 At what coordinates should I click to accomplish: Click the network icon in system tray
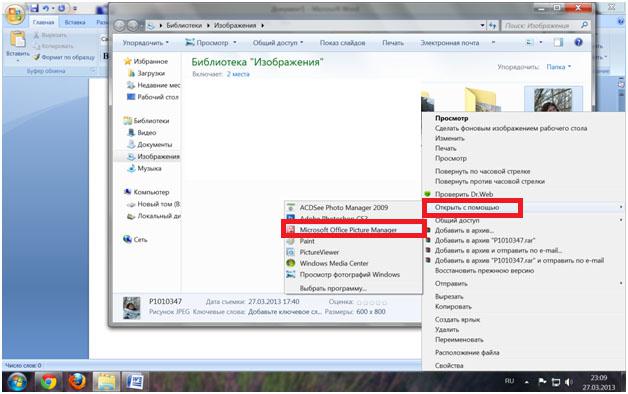(x=556, y=382)
